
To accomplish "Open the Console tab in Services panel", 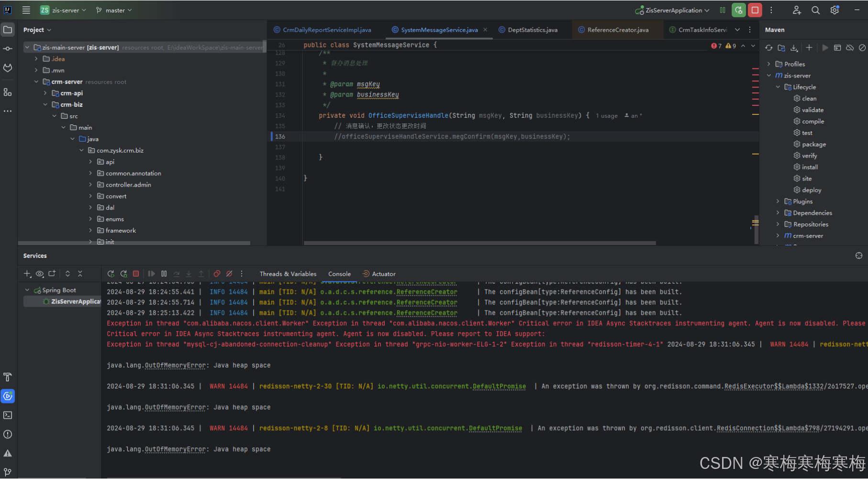I will point(339,274).
